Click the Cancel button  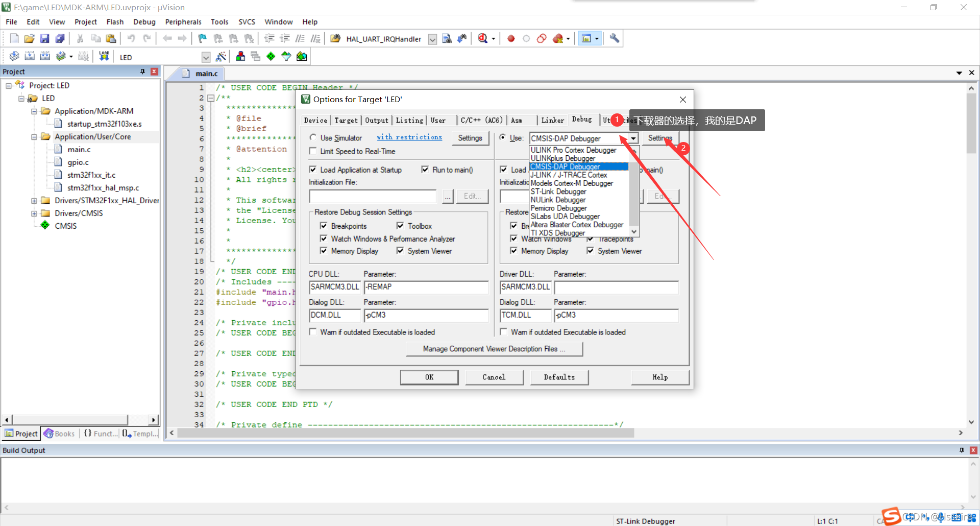[x=494, y=377]
